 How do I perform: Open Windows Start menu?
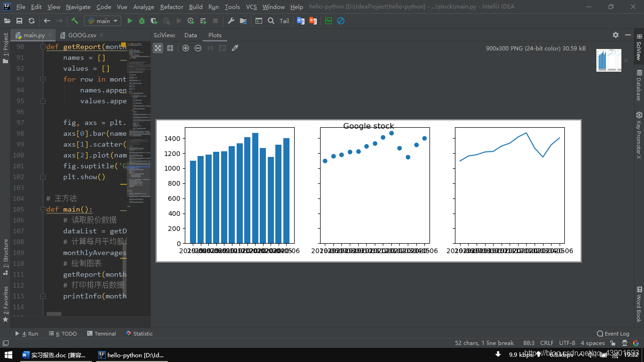[x=8, y=355]
